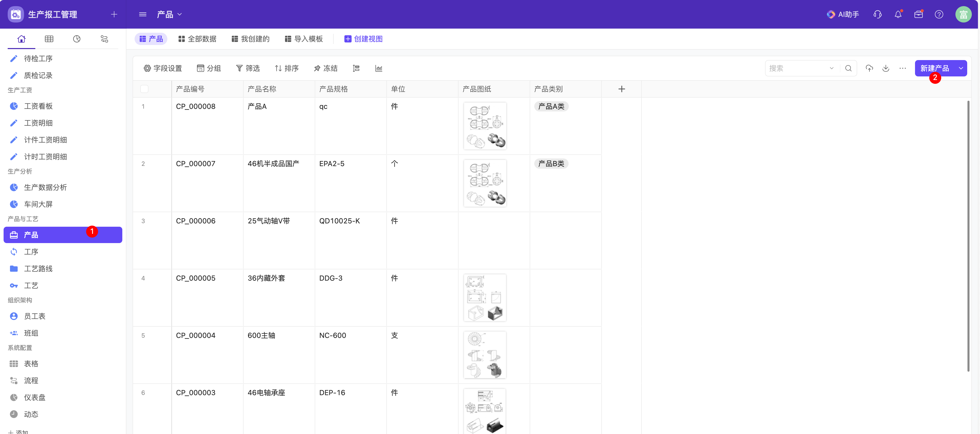Viewport: 980px width, 434px height.
Task: Open 分组 grouping options
Action: (209, 68)
